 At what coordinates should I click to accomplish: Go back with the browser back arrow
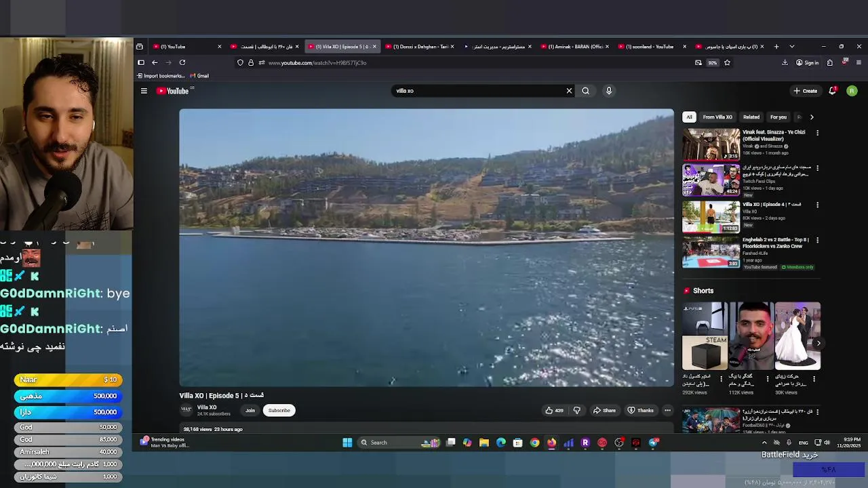coord(155,62)
